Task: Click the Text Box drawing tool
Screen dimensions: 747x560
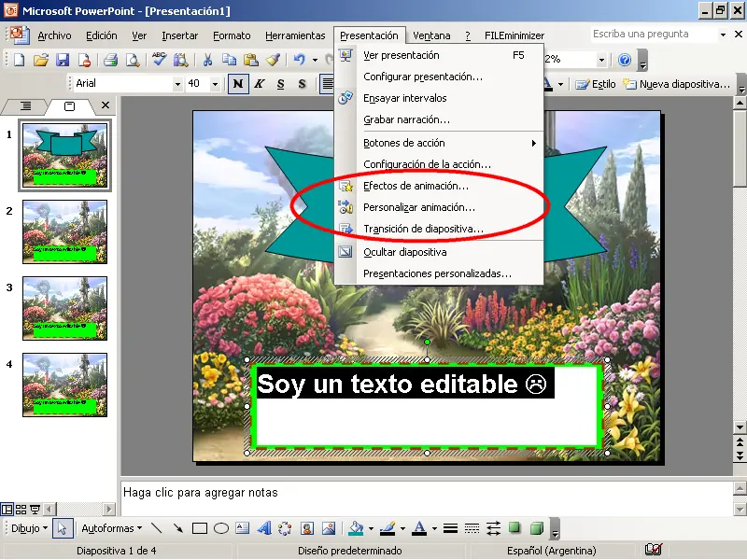Action: click(x=243, y=528)
